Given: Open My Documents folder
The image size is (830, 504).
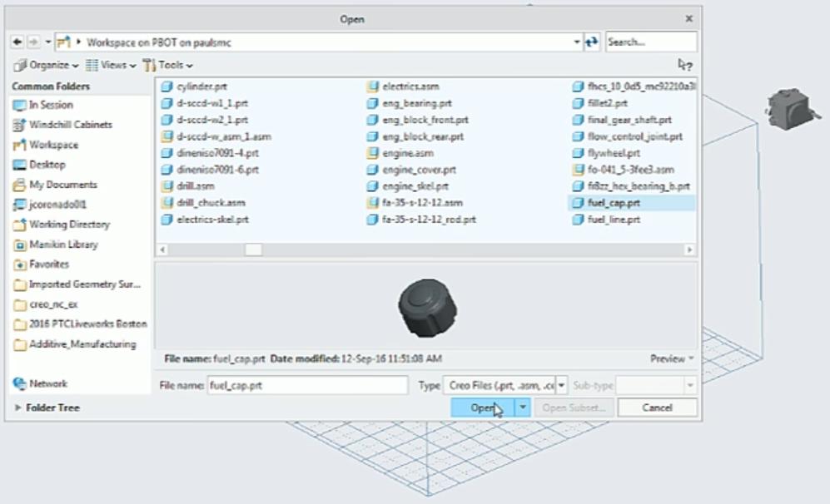Looking at the screenshot, I should [x=55, y=185].
